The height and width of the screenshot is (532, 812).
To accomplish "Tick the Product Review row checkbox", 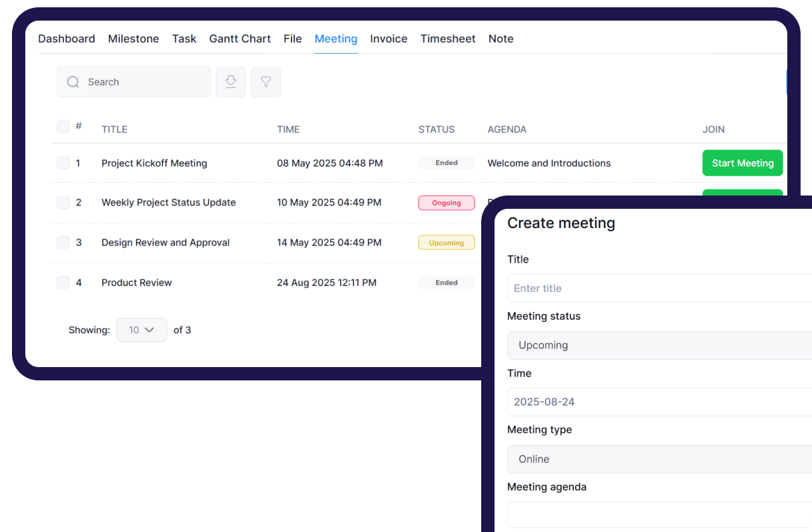I will click(x=63, y=283).
